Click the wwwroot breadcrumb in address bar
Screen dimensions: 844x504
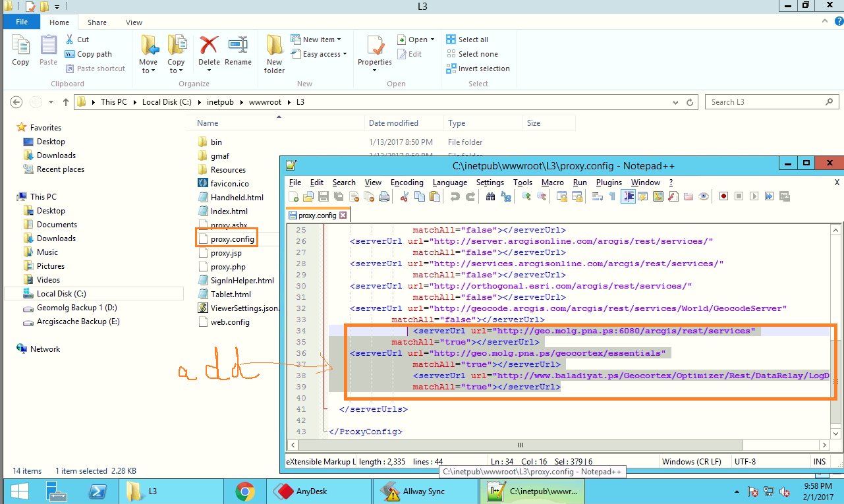click(264, 102)
